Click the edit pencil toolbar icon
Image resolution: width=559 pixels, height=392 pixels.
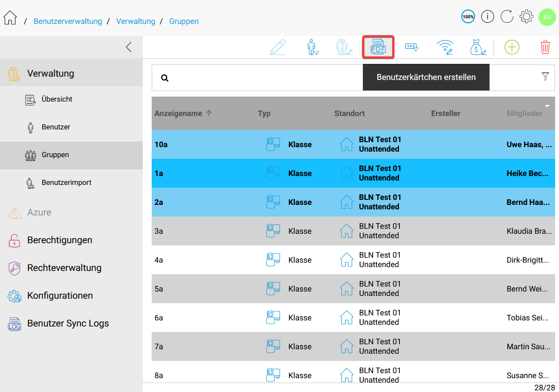[x=278, y=47]
